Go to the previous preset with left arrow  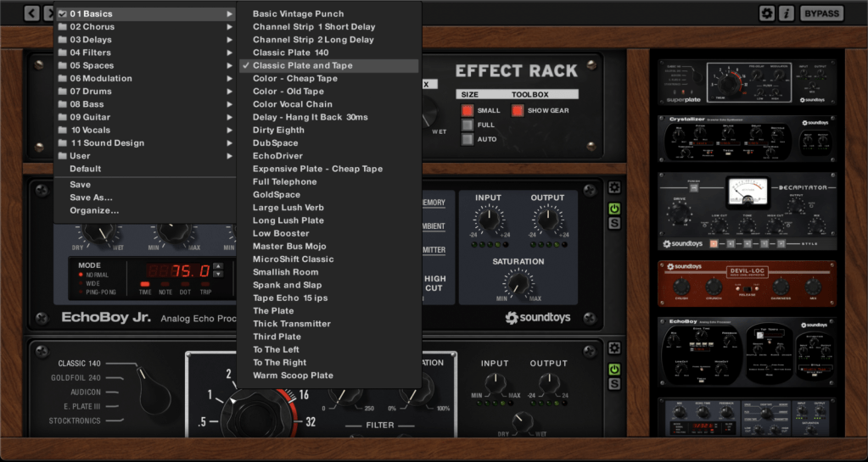[x=31, y=13]
